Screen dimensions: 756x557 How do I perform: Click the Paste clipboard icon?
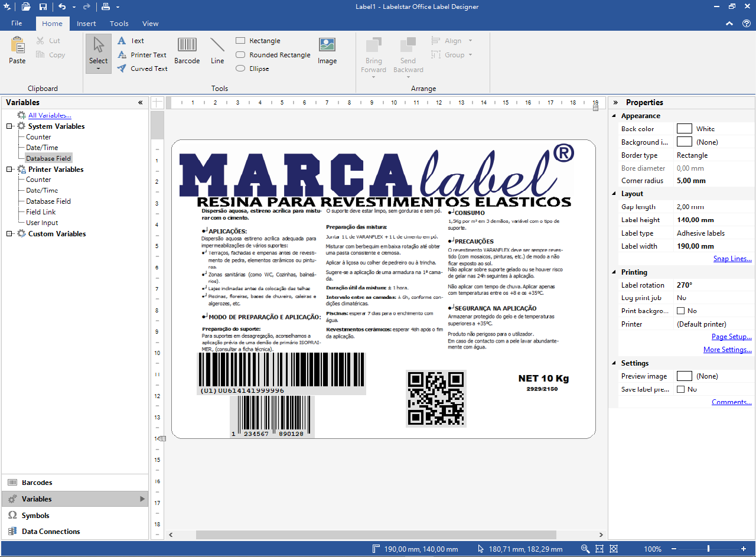pos(17,51)
